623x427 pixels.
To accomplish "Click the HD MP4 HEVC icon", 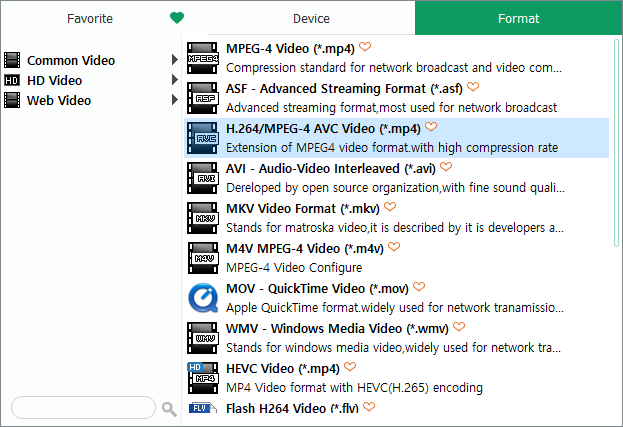I will coord(203,378).
